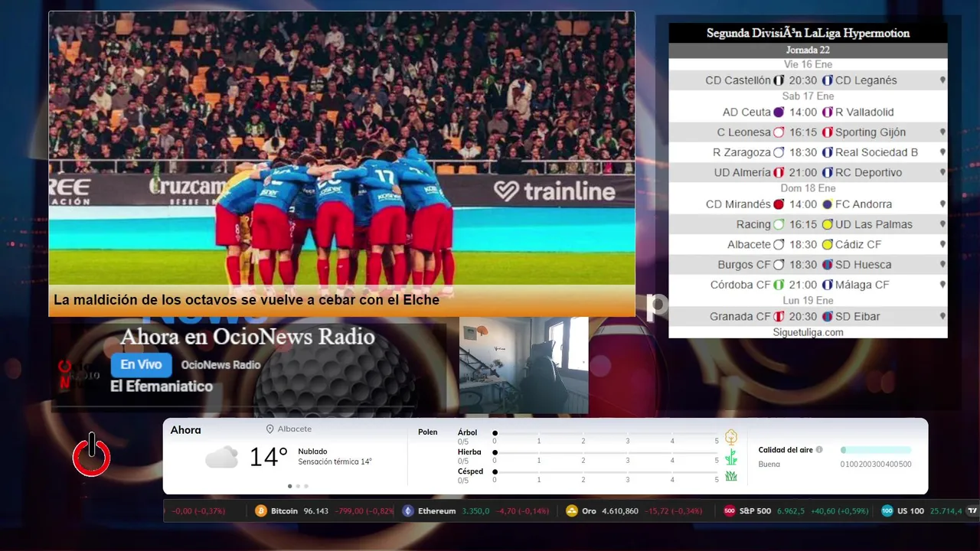Click the 'R Valladolid' team name
This screenshot has width=980, height=551.
(x=864, y=112)
